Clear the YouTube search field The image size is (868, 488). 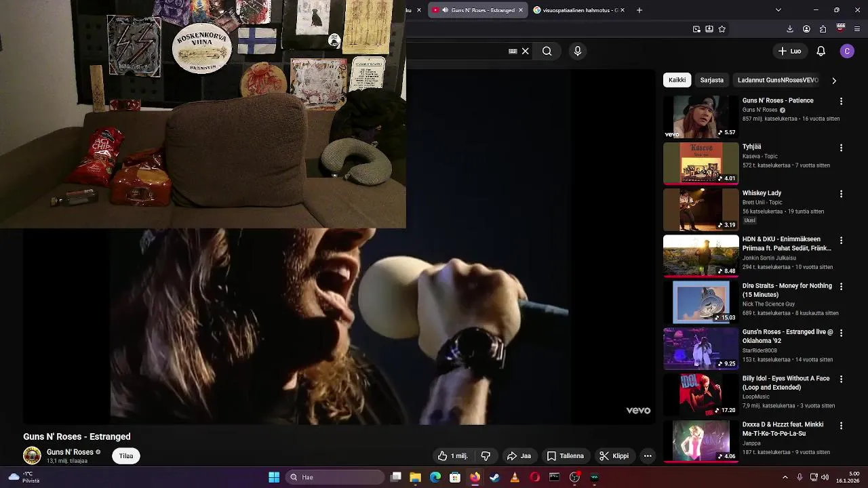point(525,51)
